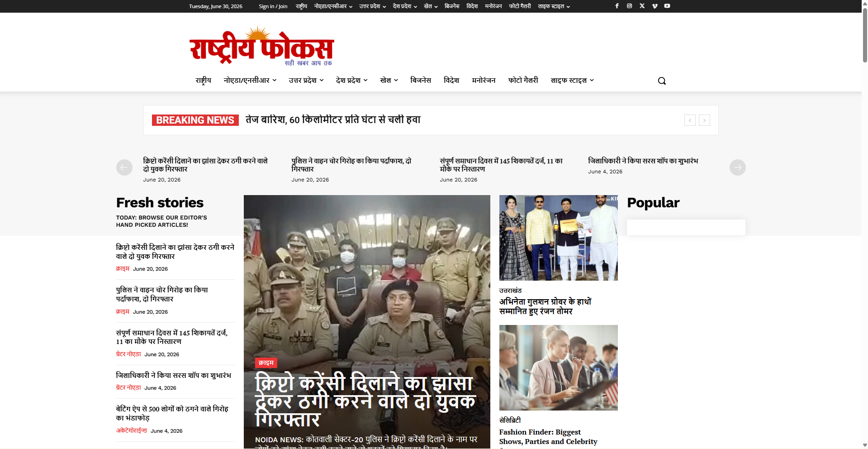Open मनोरंजन in main navigation menu
Image resolution: width=868 pixels, height=449 pixels.
(x=484, y=80)
